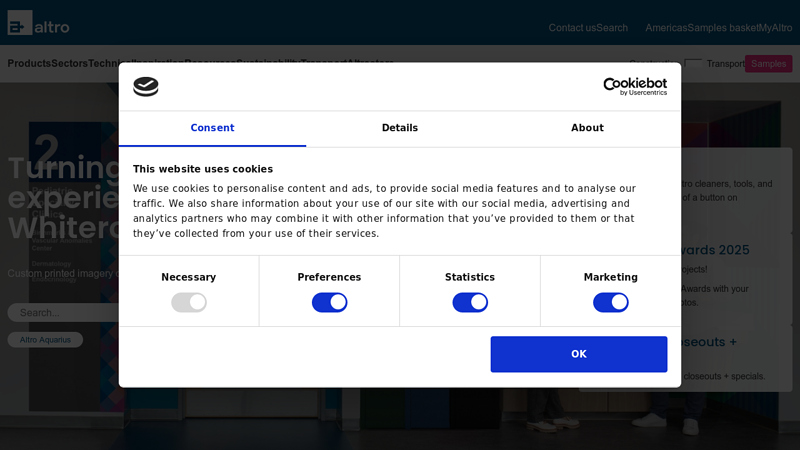Open the Cookiebot by Usercentrics logo link
Screen dimensions: 800x450
point(635,86)
